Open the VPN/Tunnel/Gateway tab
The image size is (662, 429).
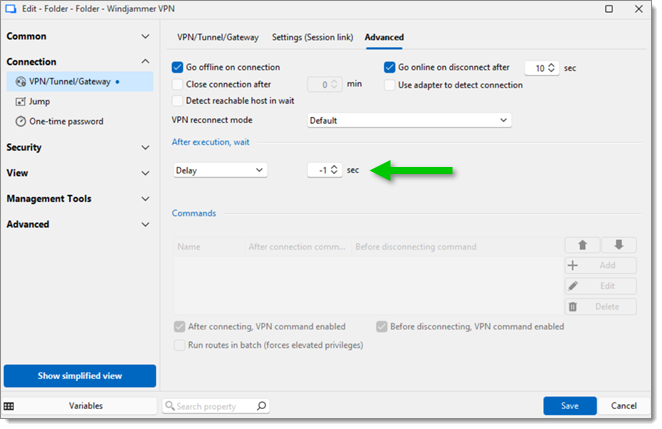[217, 38]
